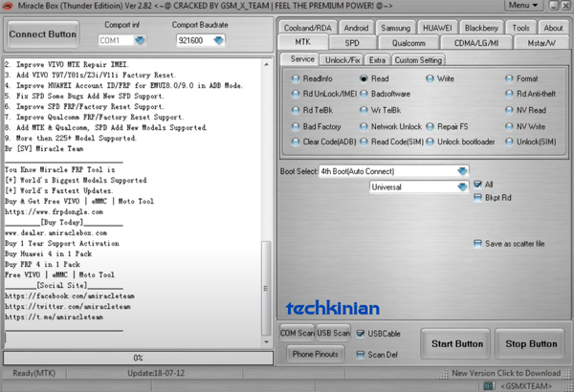
Task: Switch to the Coolsand/RDA tab
Action: coord(307,28)
